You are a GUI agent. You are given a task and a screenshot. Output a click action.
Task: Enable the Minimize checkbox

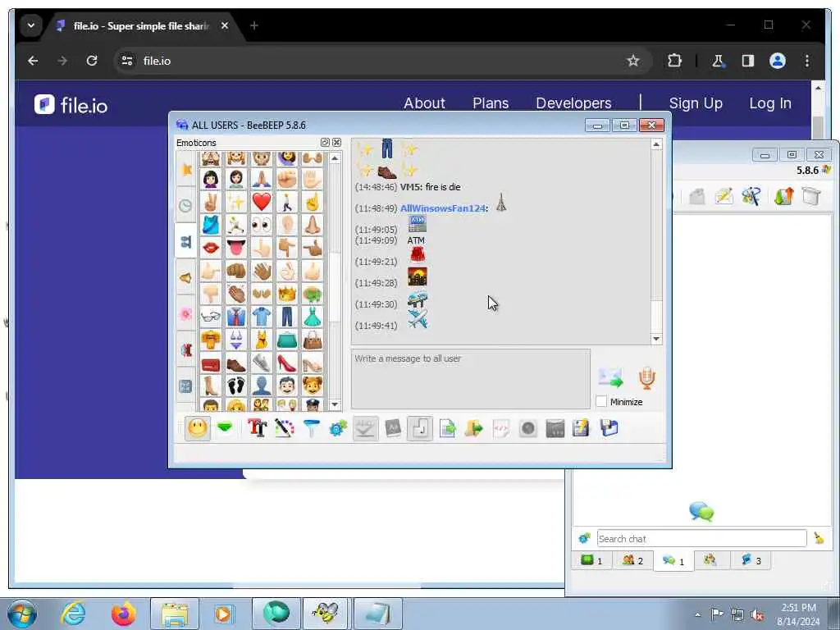click(601, 401)
